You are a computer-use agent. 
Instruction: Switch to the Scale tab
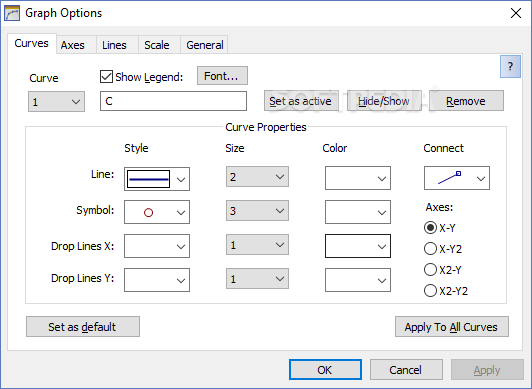click(x=157, y=45)
